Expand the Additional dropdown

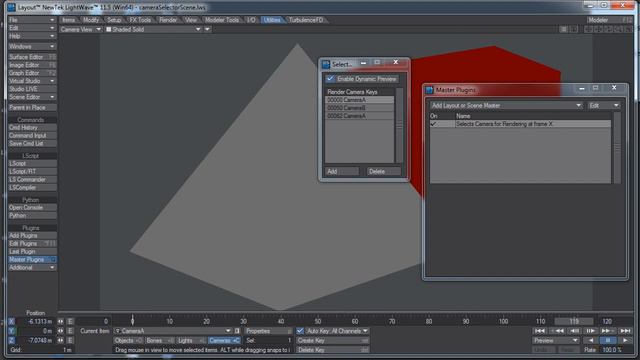click(32, 268)
